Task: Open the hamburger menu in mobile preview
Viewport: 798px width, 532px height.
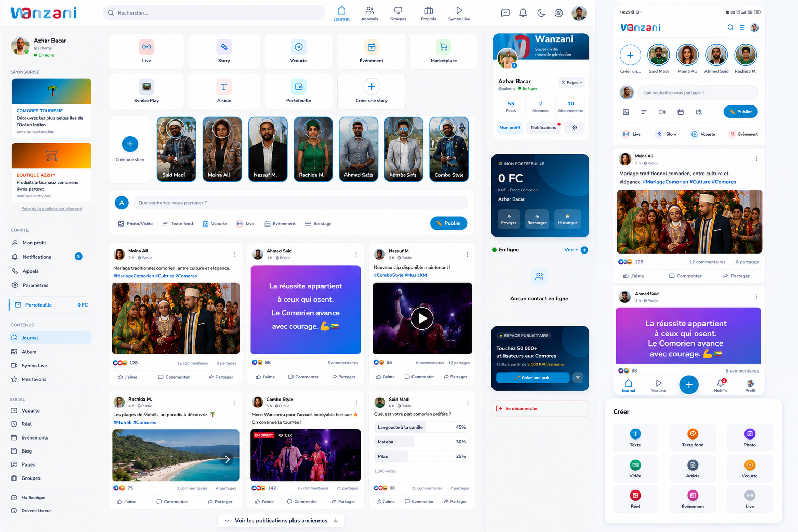Action: point(742,28)
